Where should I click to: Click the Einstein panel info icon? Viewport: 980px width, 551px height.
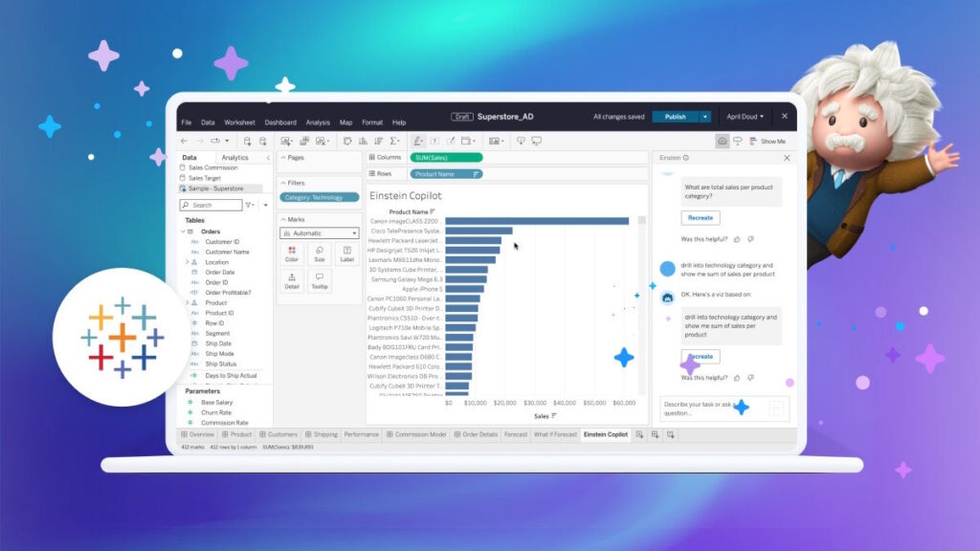685,158
